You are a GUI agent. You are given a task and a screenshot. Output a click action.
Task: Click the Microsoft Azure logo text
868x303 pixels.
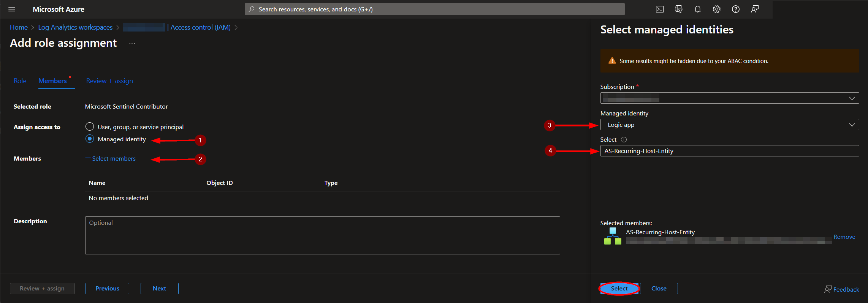pos(59,9)
